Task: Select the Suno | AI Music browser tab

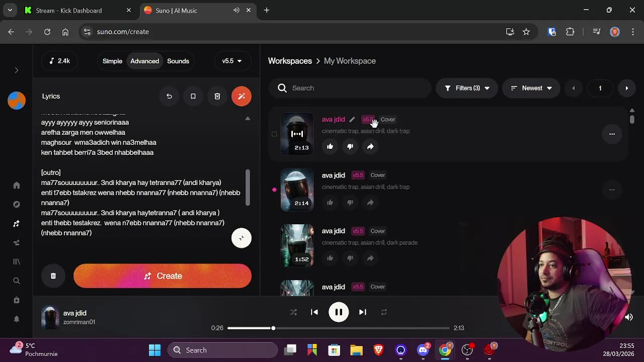Action: tap(197, 10)
